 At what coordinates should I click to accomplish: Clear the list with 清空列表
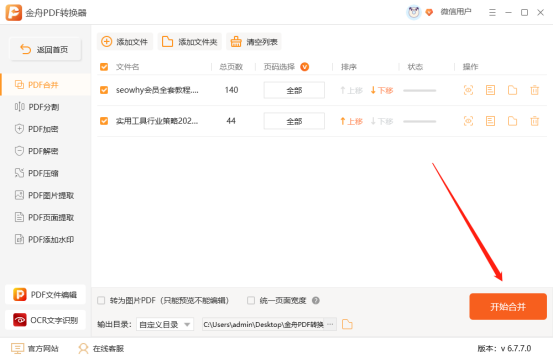point(254,42)
